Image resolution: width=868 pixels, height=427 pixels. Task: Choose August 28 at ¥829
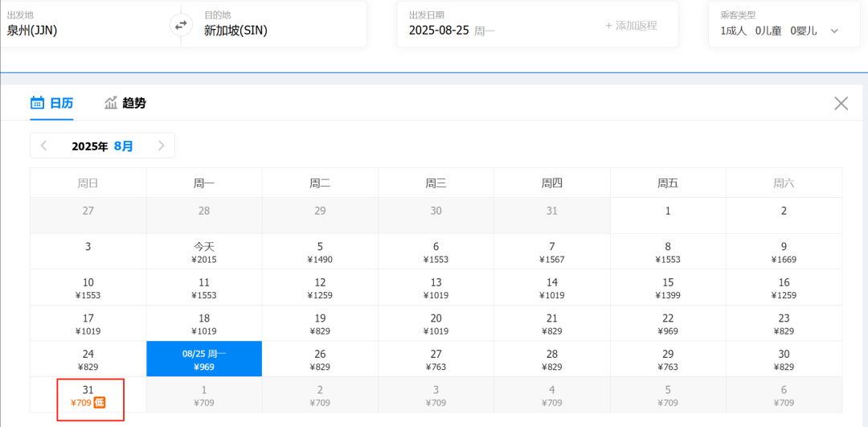click(552, 359)
